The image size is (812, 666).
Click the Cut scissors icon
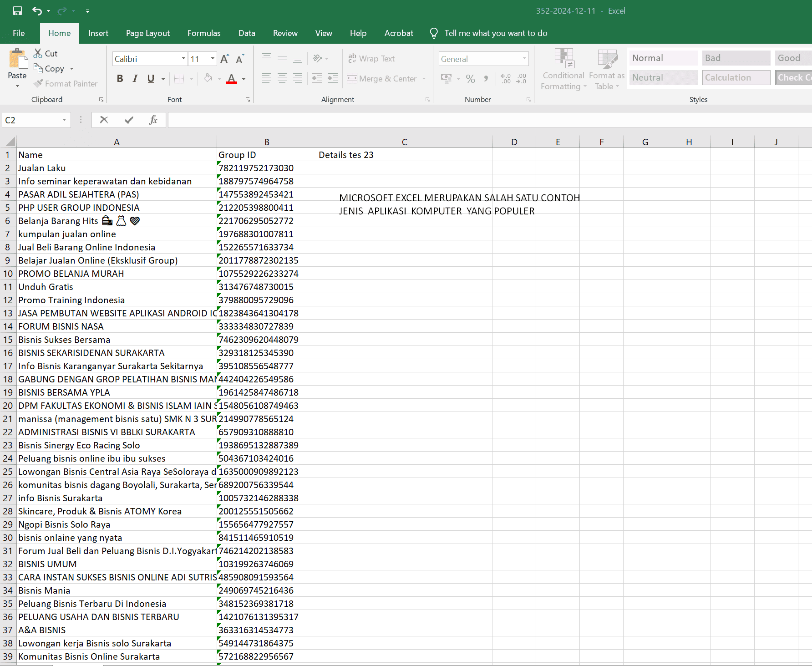coord(38,53)
